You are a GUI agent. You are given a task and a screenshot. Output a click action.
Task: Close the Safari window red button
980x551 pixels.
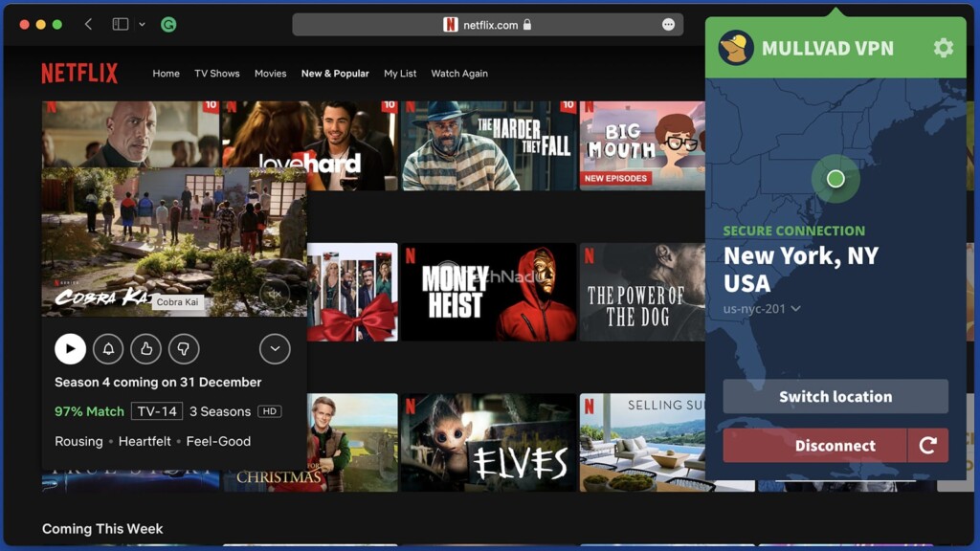coord(24,24)
